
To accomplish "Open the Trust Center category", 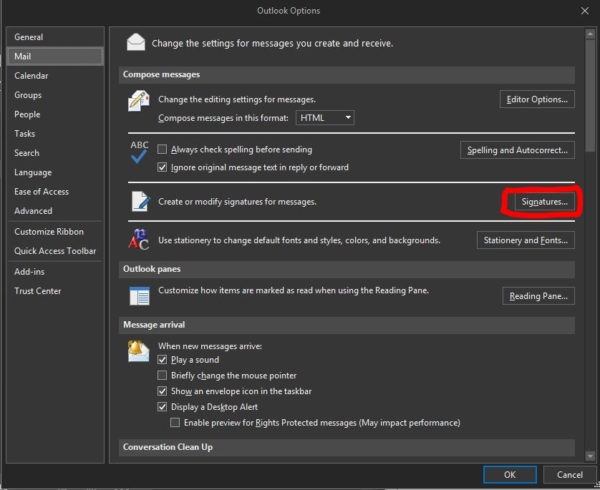I will (55, 291).
